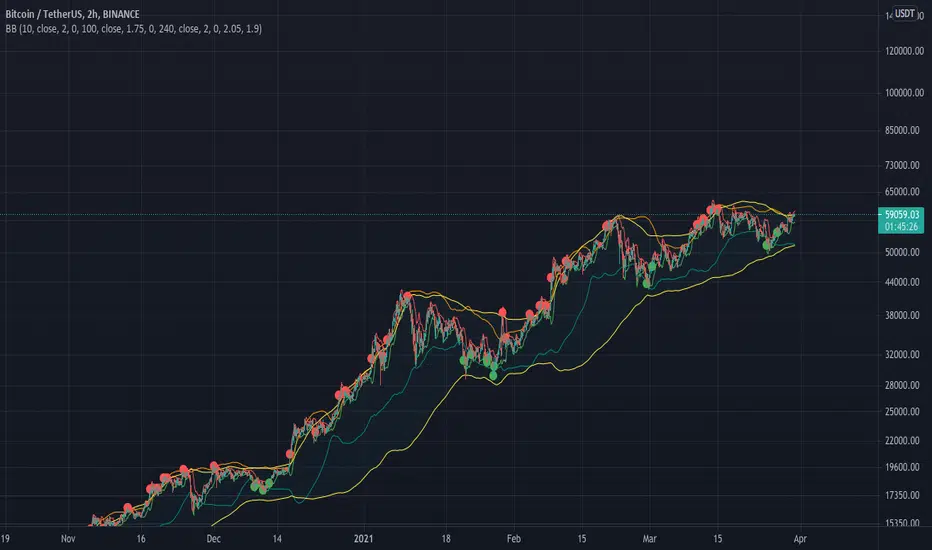Screen dimensions: 932x550
Task: Click the 50000.00 price scale label
Action: coord(902,252)
